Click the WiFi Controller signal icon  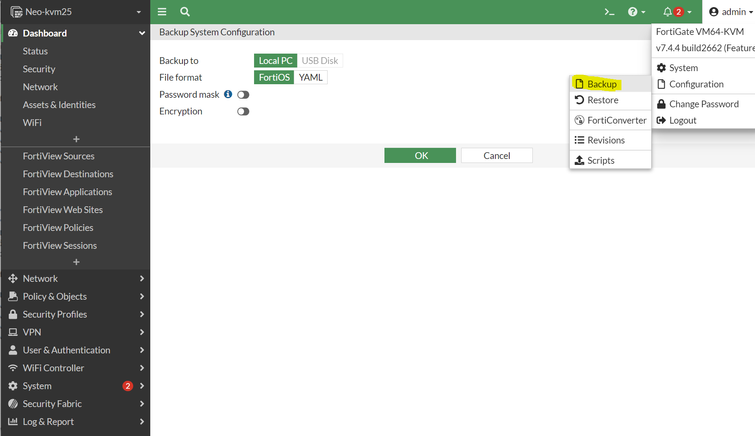(13, 368)
